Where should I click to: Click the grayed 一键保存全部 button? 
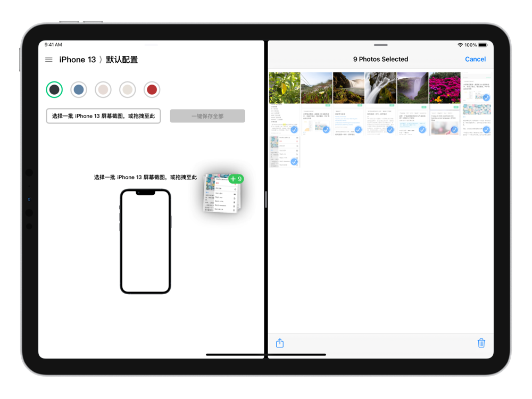coord(207,116)
